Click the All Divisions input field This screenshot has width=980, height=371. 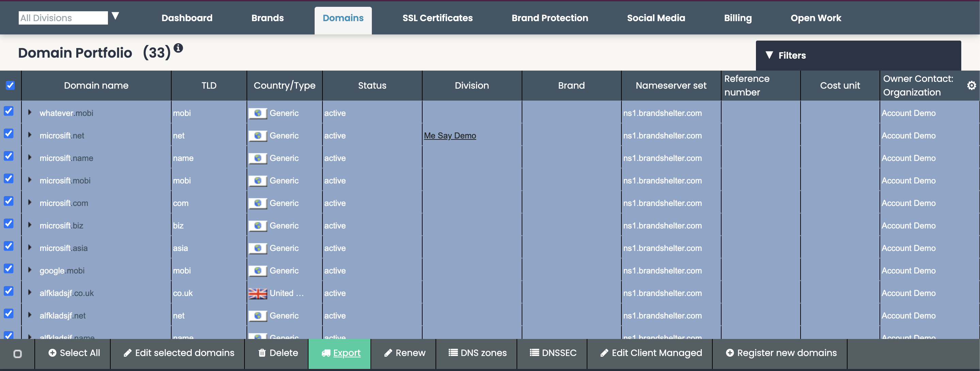point(63,18)
